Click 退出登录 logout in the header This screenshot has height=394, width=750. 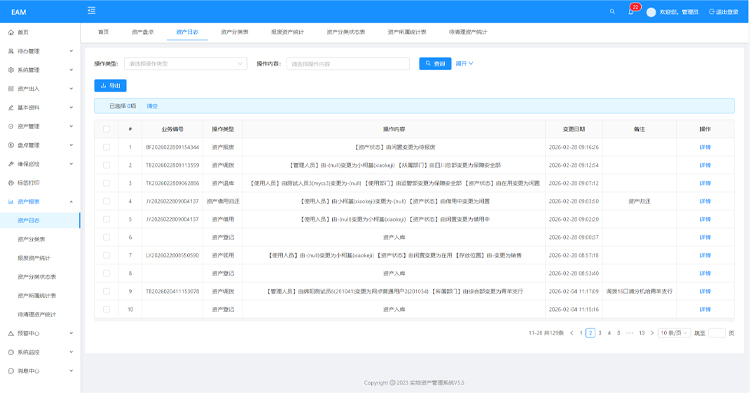coord(724,12)
